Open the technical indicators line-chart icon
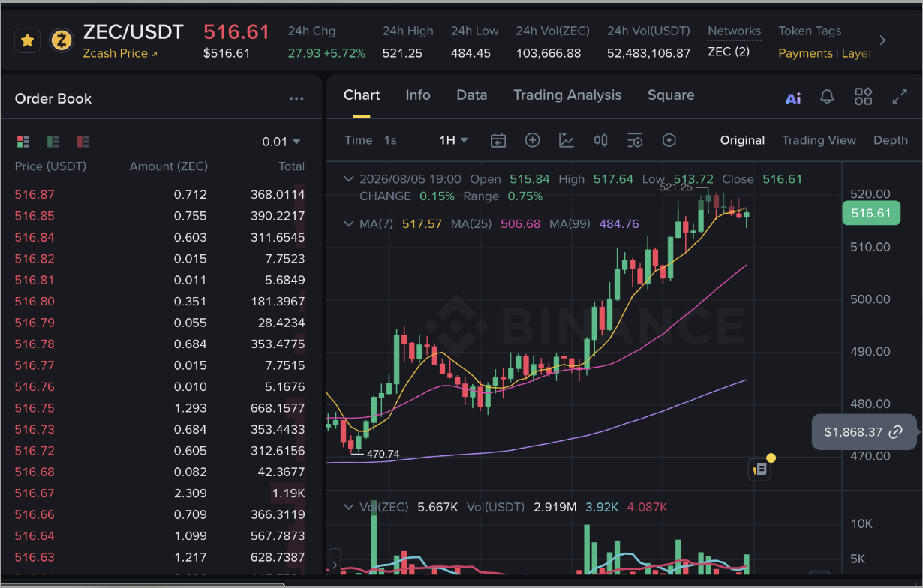Image resolution: width=923 pixels, height=588 pixels. click(567, 140)
